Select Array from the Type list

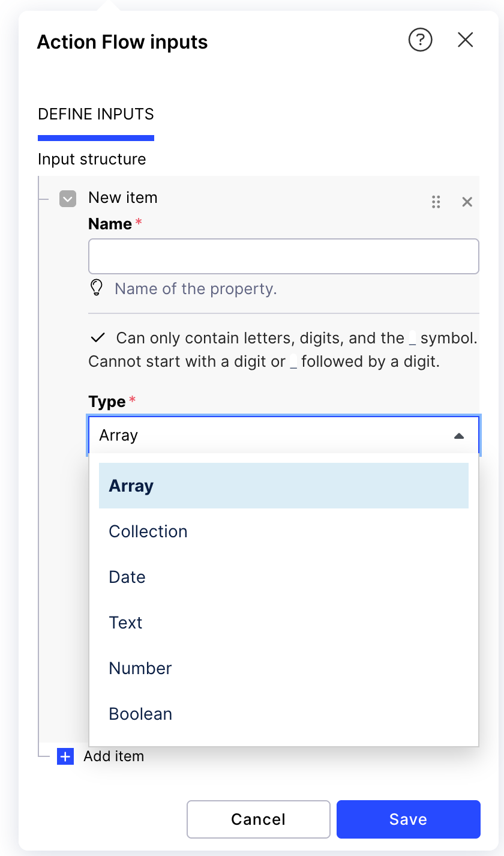[283, 486]
